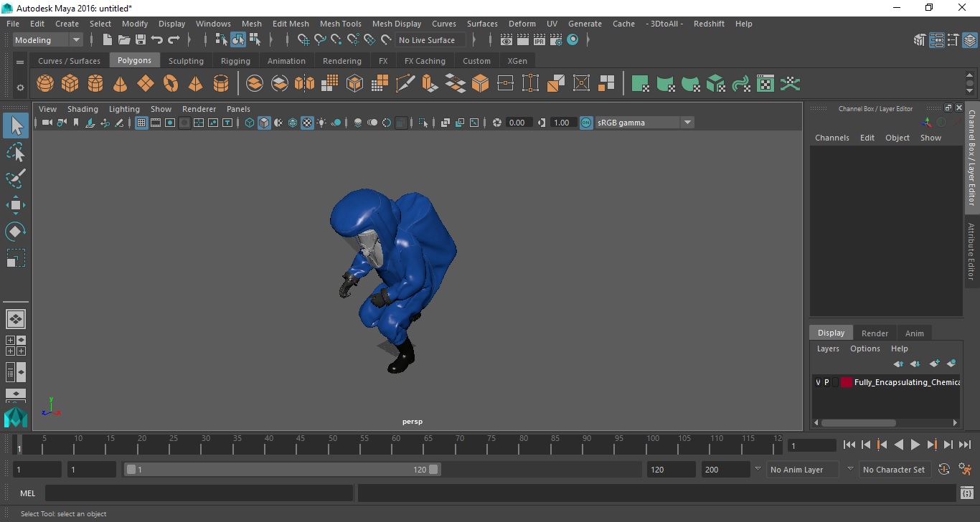This screenshot has width=980, height=522.
Task: Open the Script Editor icon
Action: [x=966, y=493]
